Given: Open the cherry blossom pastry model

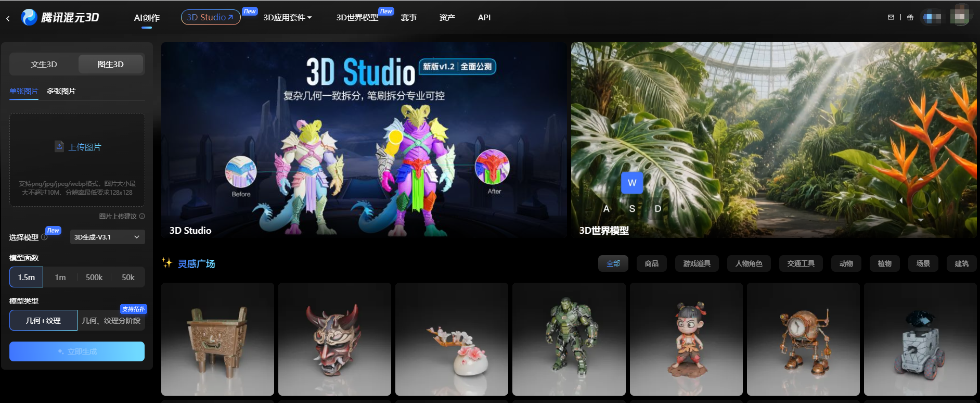Looking at the screenshot, I should point(452,339).
